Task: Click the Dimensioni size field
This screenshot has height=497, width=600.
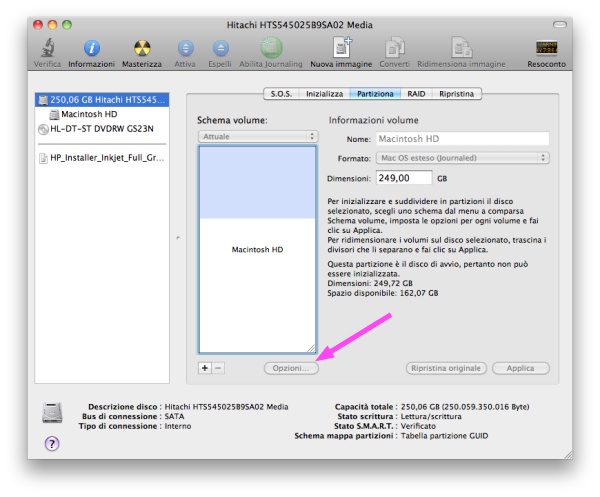Action: pyautogui.click(x=404, y=178)
